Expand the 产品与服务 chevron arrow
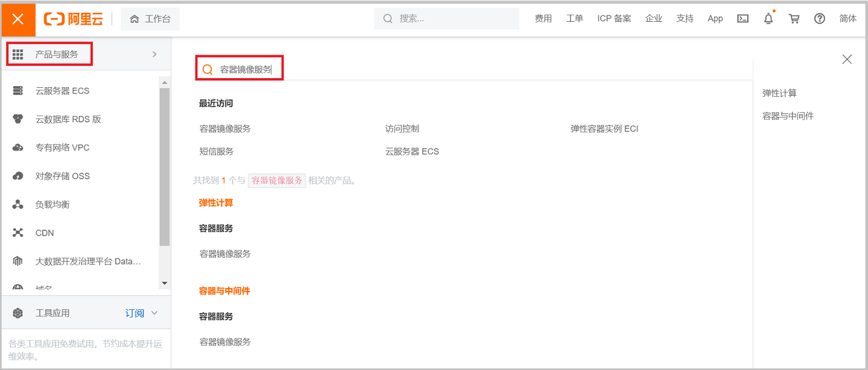 [x=154, y=54]
